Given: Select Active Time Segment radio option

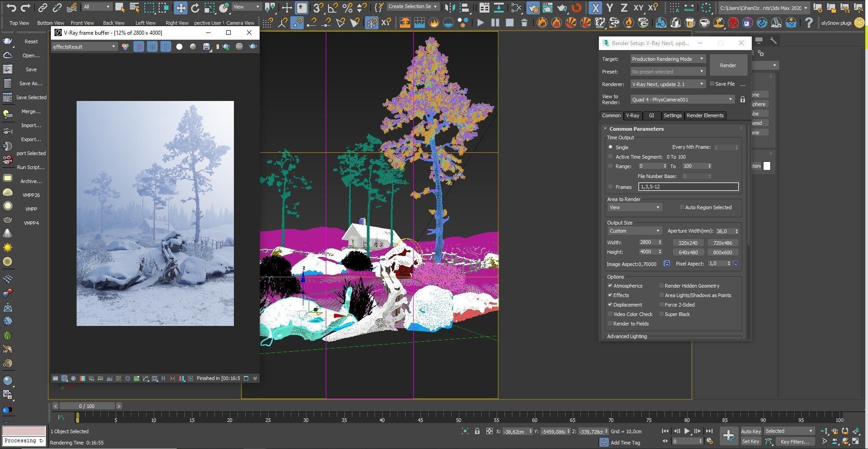Looking at the screenshot, I should tap(611, 156).
